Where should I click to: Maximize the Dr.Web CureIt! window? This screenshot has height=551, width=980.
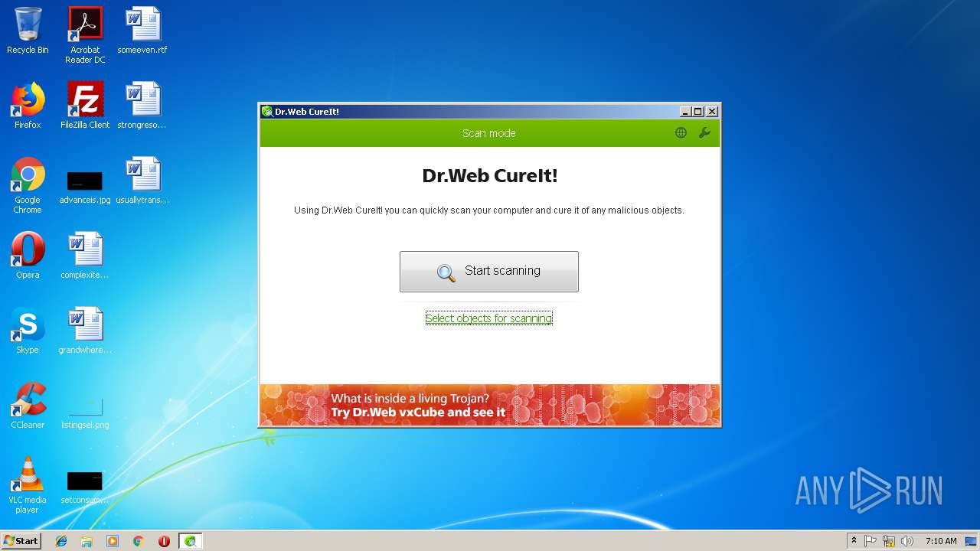pos(697,111)
